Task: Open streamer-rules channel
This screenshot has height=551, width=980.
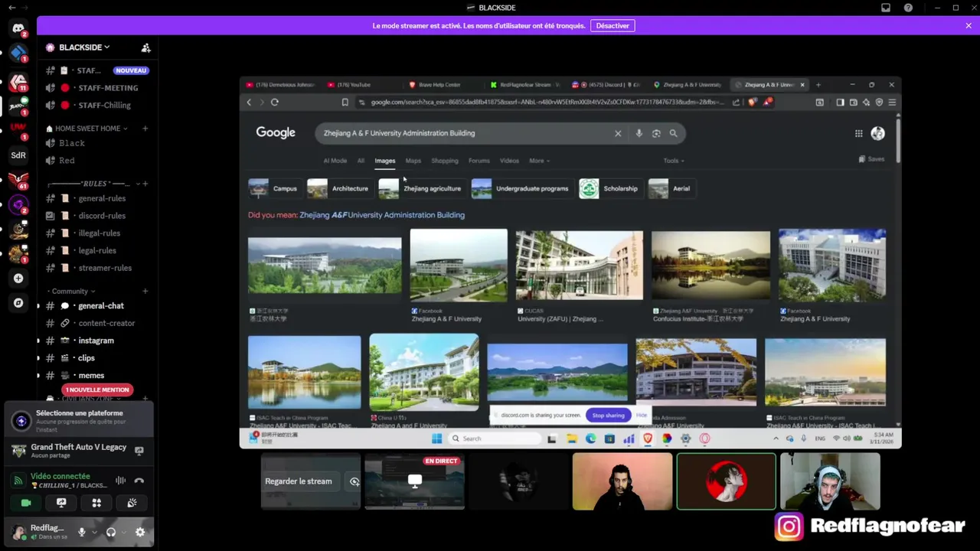Action: (100, 268)
